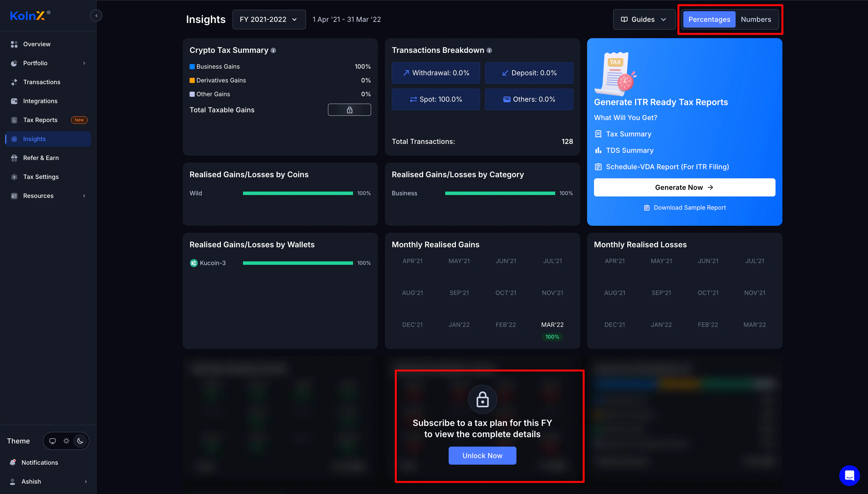Expand the Resources submenu chevron
Screen dimensions: 868x494
[84, 196]
